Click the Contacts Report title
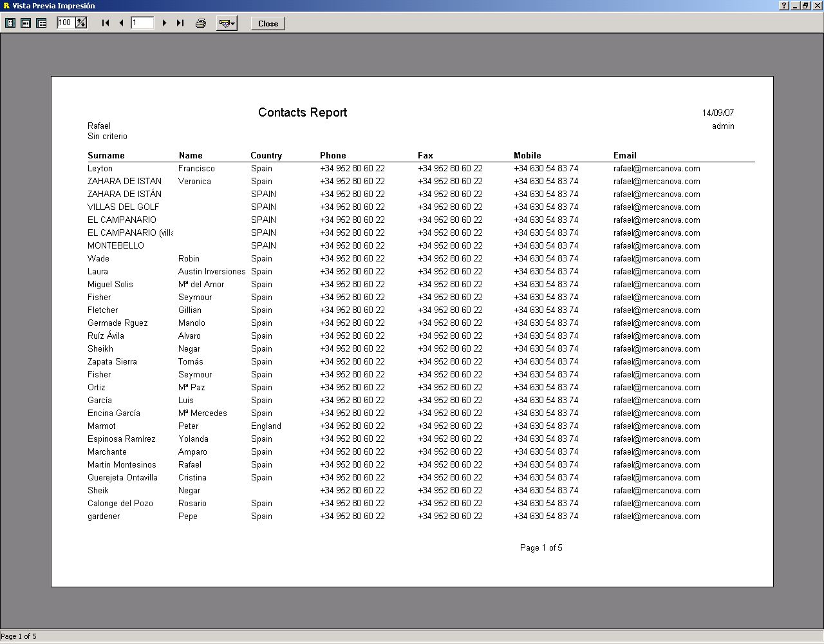The width and height of the screenshot is (824, 644). coord(303,113)
